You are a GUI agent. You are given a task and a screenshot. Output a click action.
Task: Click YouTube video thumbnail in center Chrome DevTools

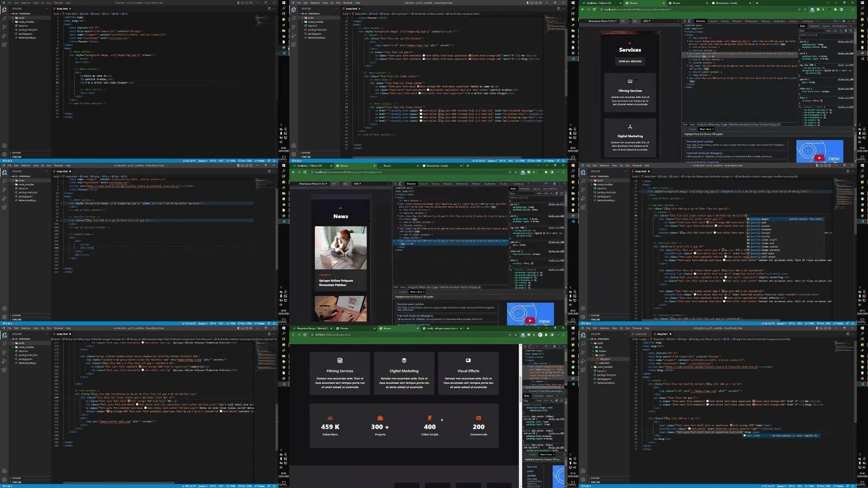(x=530, y=314)
